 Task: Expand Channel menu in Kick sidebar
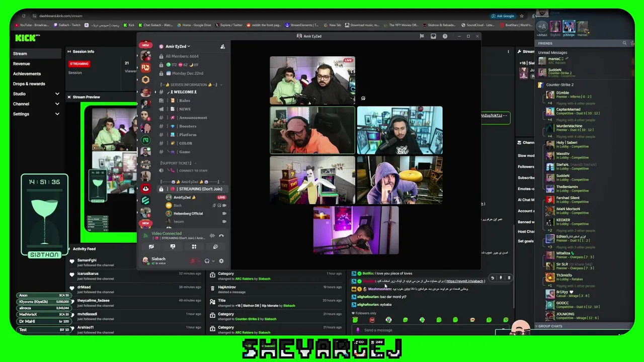click(x=57, y=104)
